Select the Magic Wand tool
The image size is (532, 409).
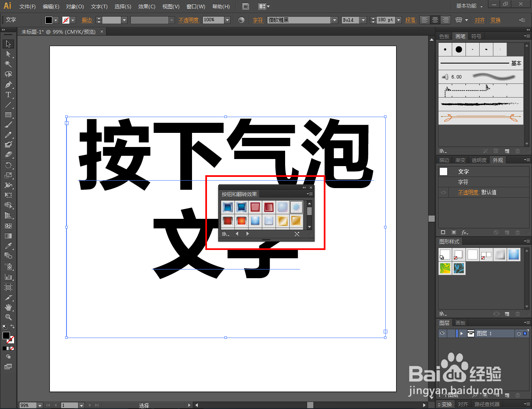pyautogui.click(x=8, y=64)
